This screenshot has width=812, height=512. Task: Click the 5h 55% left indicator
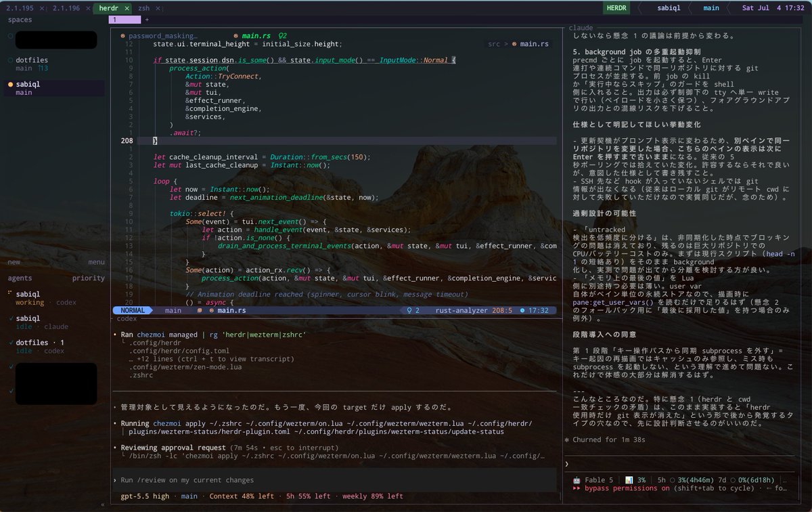click(x=308, y=496)
